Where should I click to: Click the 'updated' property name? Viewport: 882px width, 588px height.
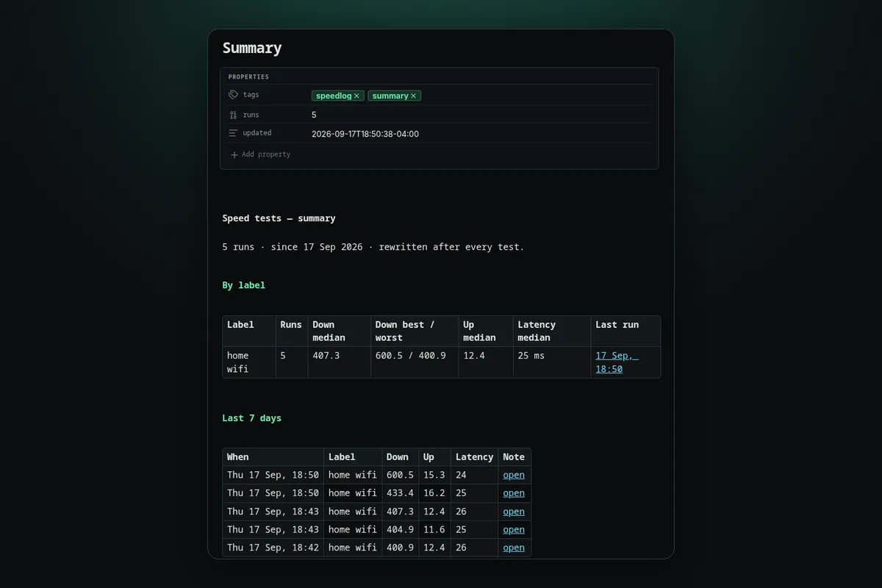[257, 133]
